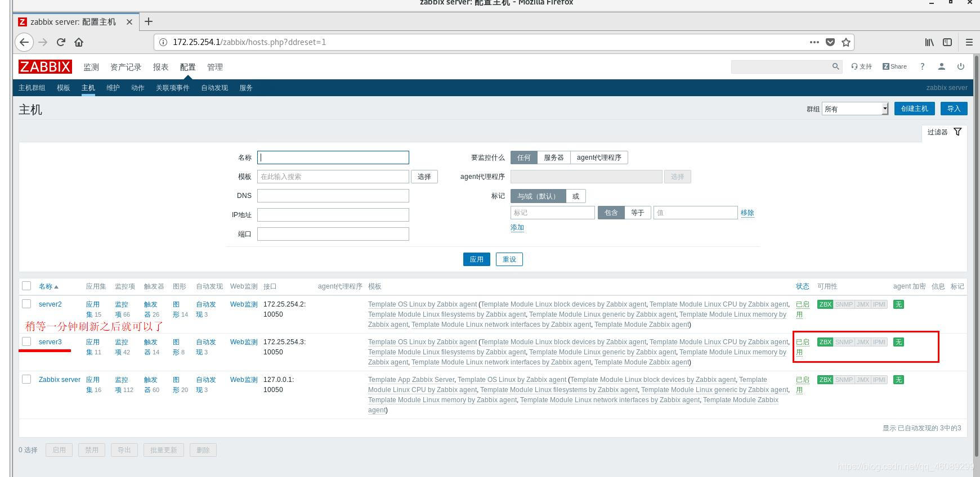Tick the checkbox for server2
980x477 pixels.
[x=26, y=304]
